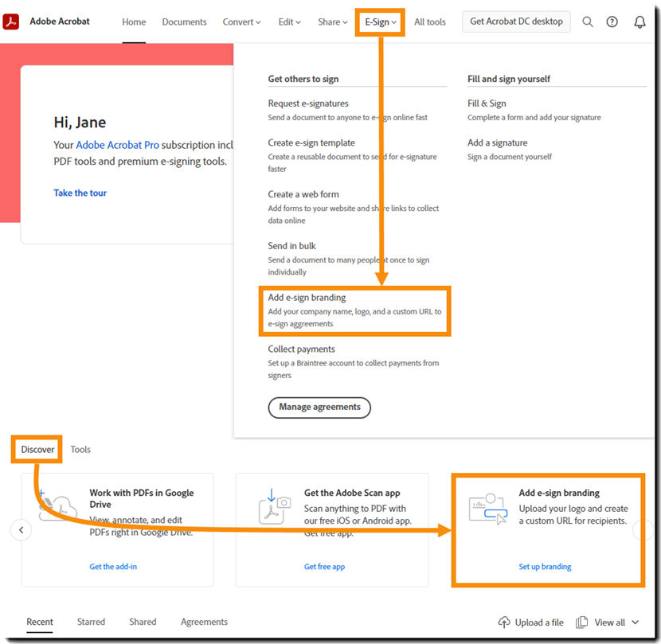Screen dimensions: 661x644
Task: Click the Google Drive cloud PDF icon
Action: tap(58, 506)
